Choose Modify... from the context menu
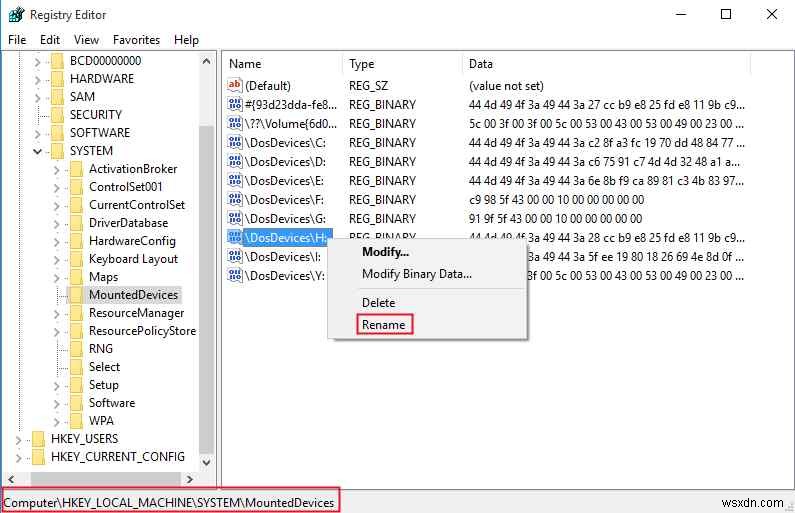Screen dimensions: 795x513 385,252
